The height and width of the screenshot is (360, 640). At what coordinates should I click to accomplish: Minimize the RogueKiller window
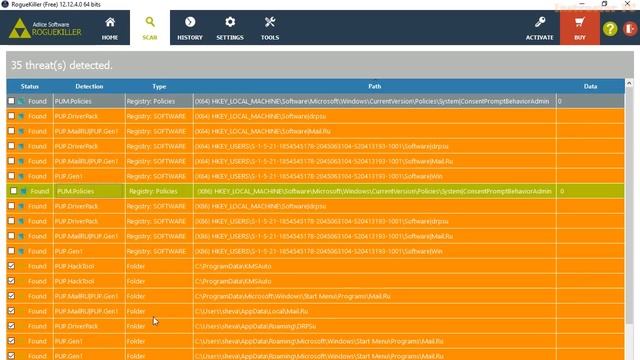582,4
